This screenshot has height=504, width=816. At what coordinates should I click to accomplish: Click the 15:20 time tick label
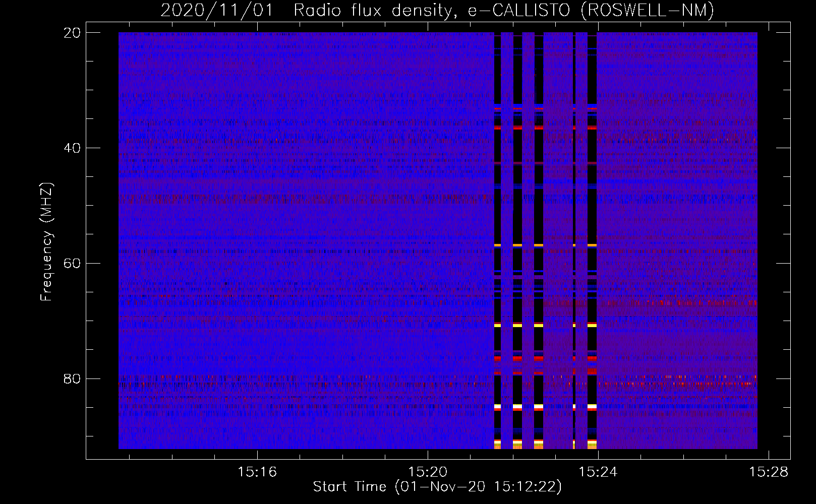[x=428, y=472]
